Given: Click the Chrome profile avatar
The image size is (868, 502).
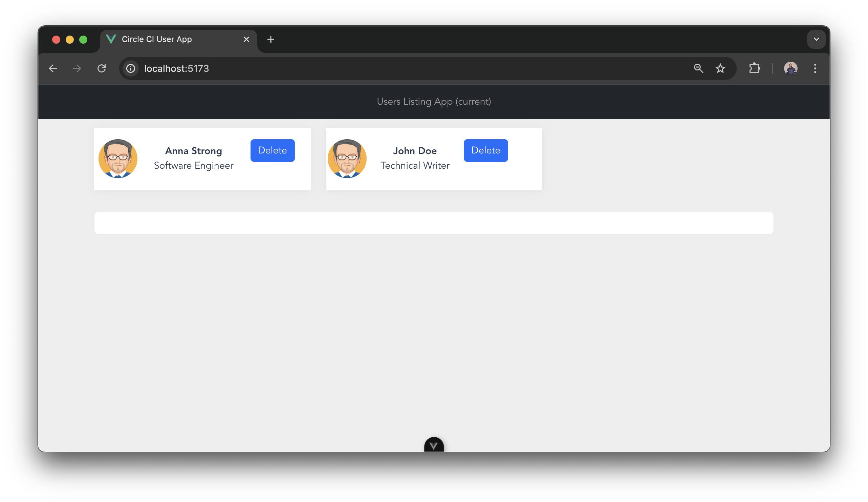Looking at the screenshot, I should (791, 68).
